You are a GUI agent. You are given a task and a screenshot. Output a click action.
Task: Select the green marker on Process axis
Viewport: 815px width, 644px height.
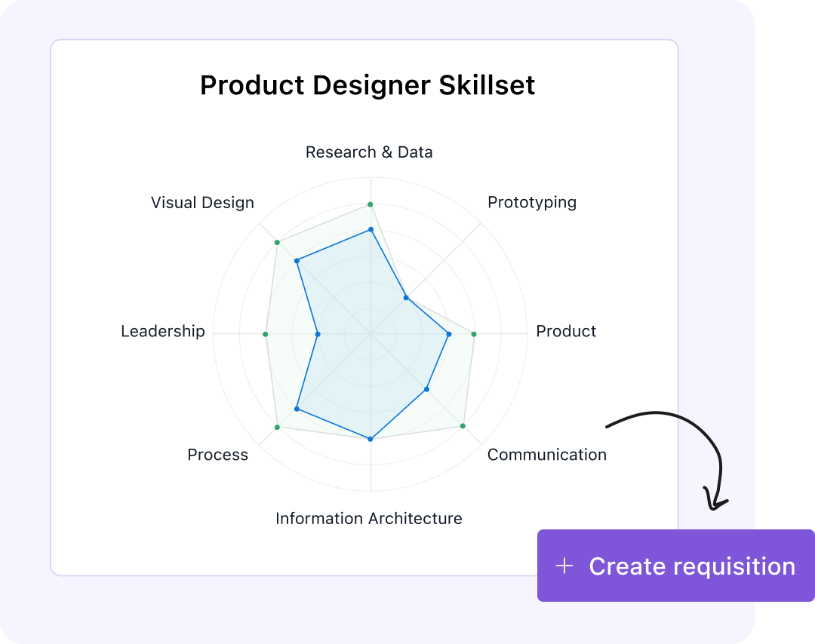coord(277,426)
